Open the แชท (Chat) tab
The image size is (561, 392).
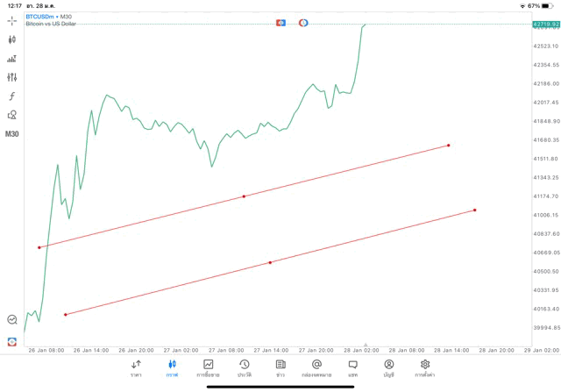click(x=352, y=368)
